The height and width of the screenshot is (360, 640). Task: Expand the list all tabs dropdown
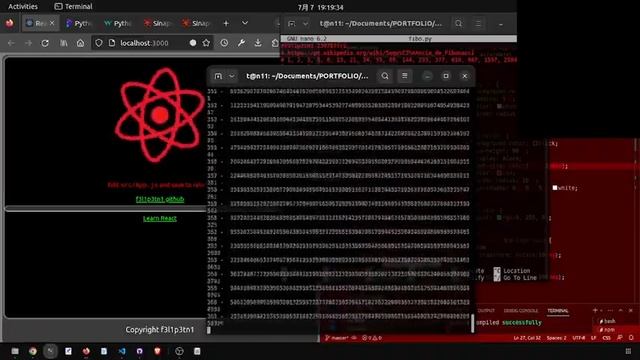click(x=245, y=23)
